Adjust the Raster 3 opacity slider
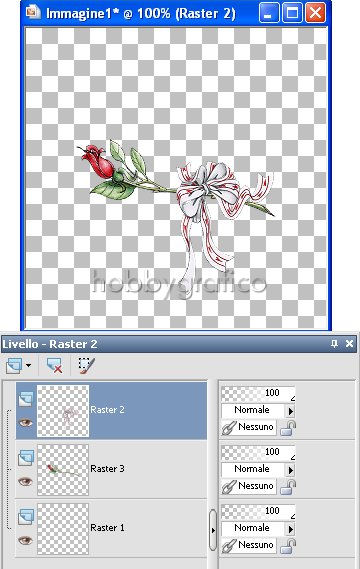The width and height of the screenshot is (360, 569). (258, 453)
